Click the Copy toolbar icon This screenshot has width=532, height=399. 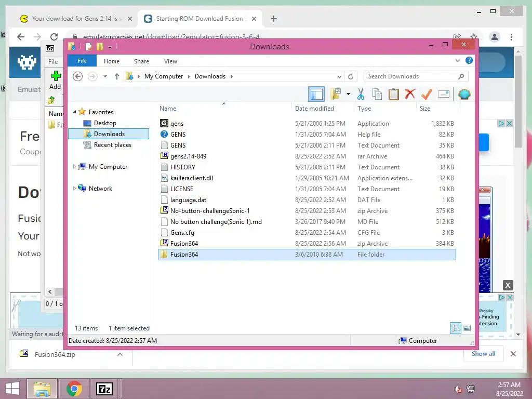(377, 94)
